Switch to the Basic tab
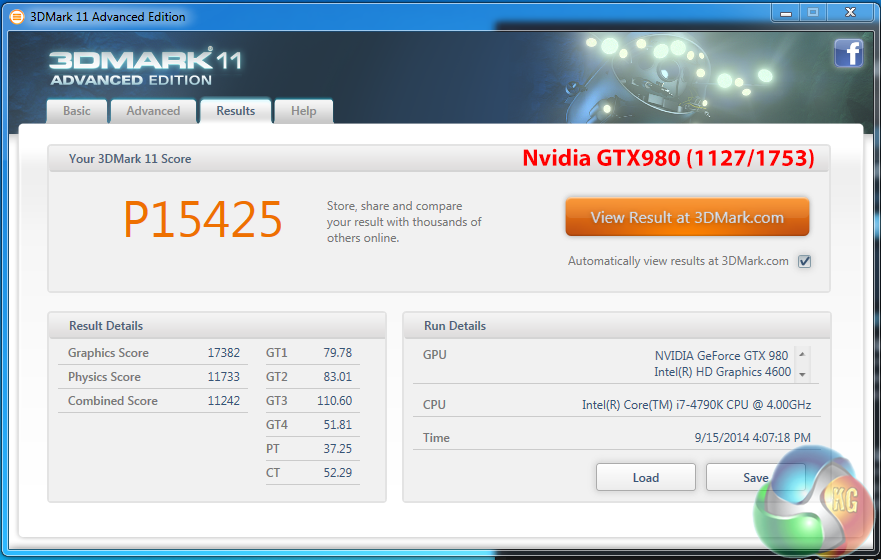Image resolution: width=881 pixels, height=560 pixels. pos(76,111)
